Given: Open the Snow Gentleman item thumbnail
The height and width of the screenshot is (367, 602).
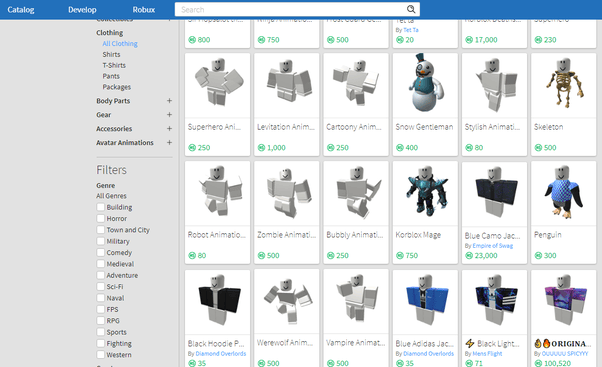Looking at the screenshot, I should coord(425,85).
